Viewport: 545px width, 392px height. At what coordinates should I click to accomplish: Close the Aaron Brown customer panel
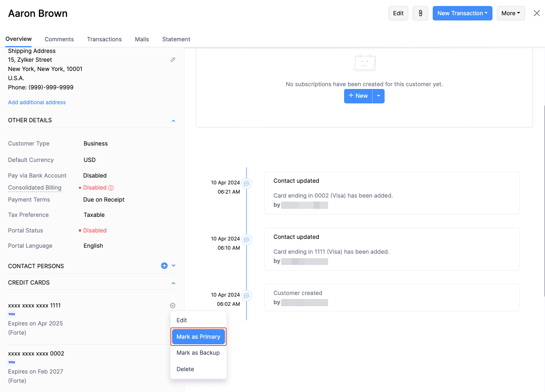click(537, 13)
